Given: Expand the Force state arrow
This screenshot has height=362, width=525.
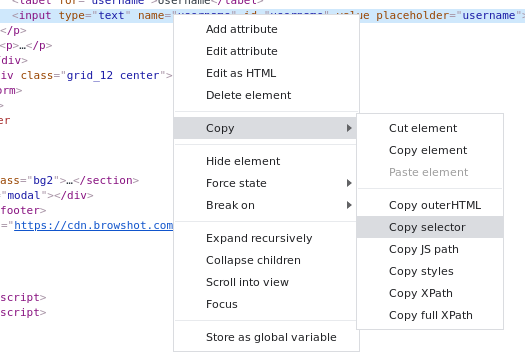Looking at the screenshot, I should click(349, 183).
